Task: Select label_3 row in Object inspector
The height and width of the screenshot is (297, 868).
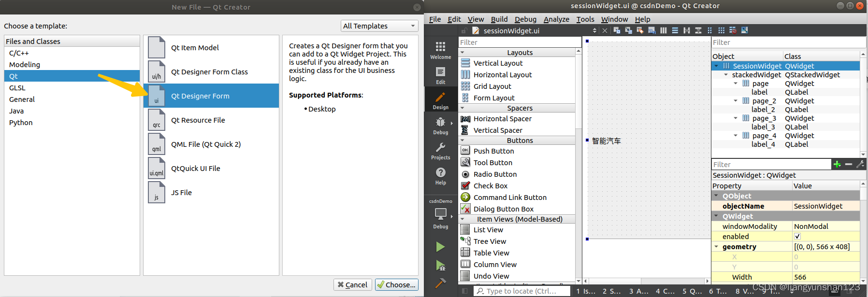Action: point(785,127)
